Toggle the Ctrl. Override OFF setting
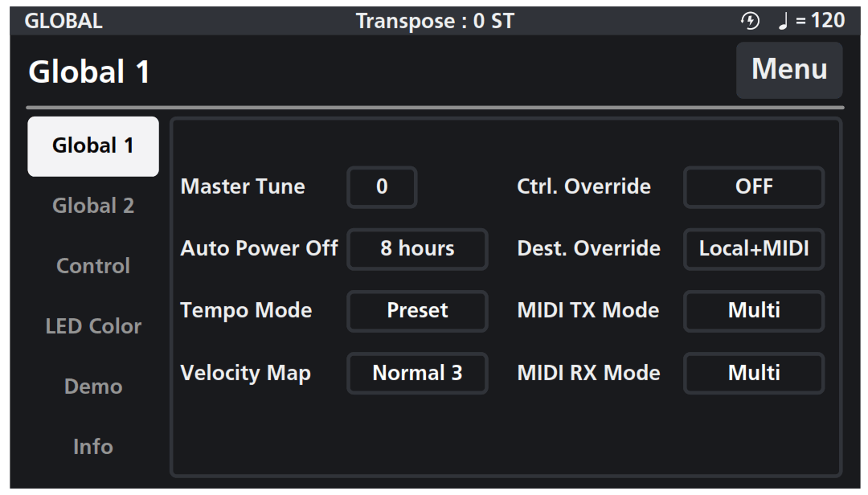Screen dimensions: 868x495 click(753, 187)
